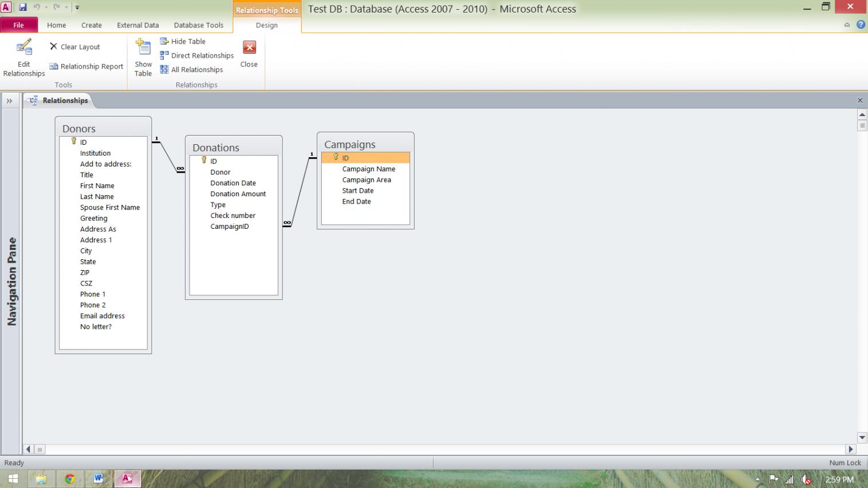Select the Campaign Area field
This screenshot has width=868, height=488.
[x=365, y=180]
